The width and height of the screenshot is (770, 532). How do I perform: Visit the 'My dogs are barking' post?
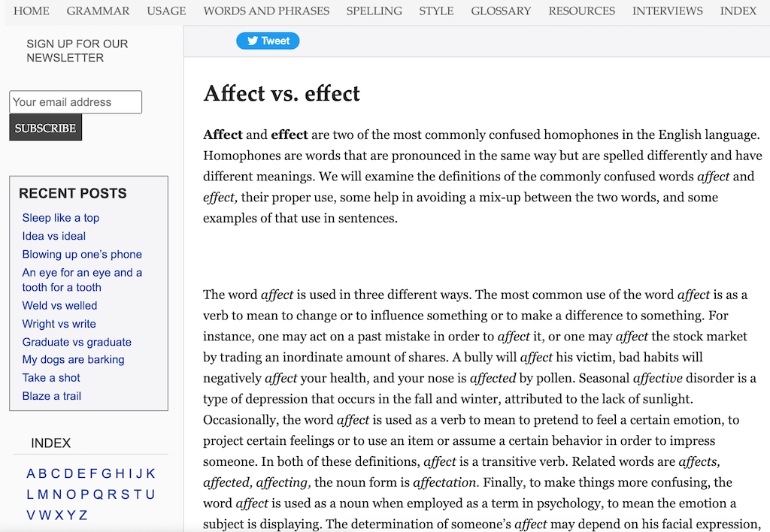73,360
